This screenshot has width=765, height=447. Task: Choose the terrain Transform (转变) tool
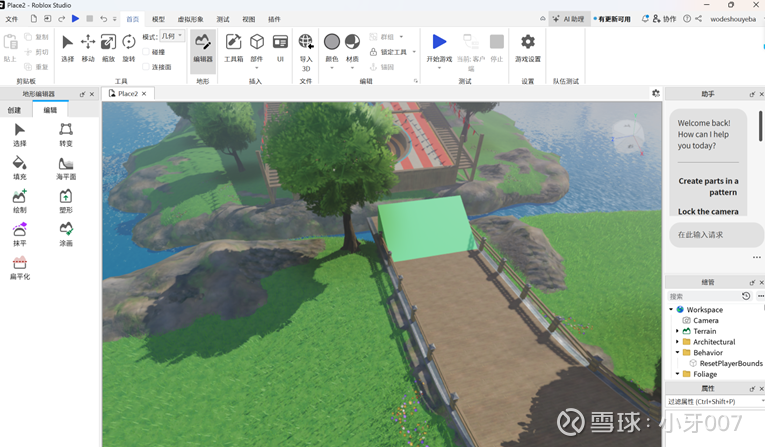(x=66, y=135)
